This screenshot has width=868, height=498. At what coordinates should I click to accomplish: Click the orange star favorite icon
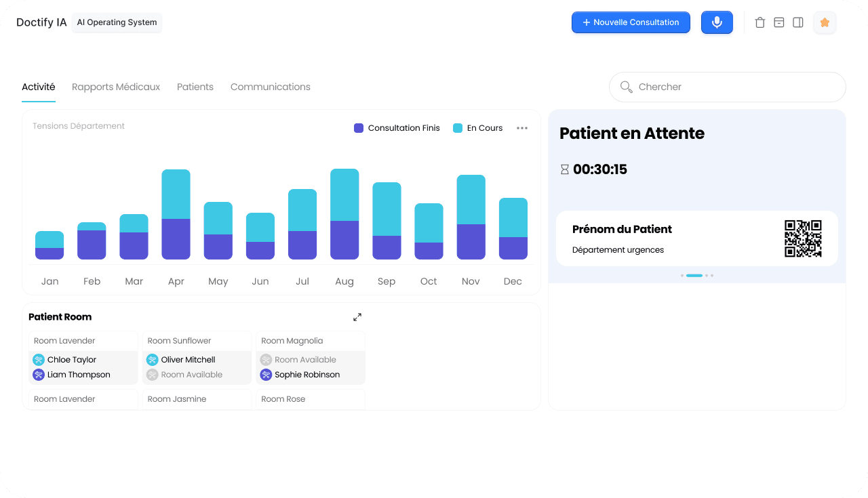825,22
